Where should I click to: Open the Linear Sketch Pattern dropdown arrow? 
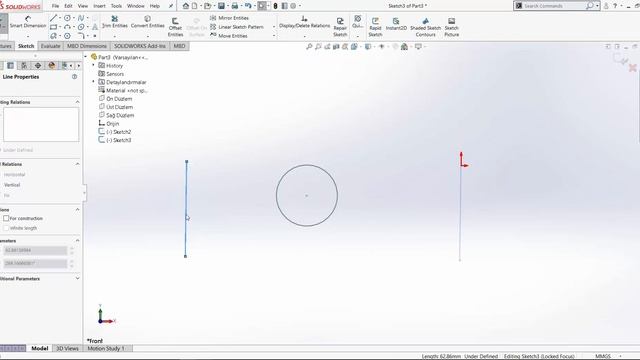(x=273, y=27)
